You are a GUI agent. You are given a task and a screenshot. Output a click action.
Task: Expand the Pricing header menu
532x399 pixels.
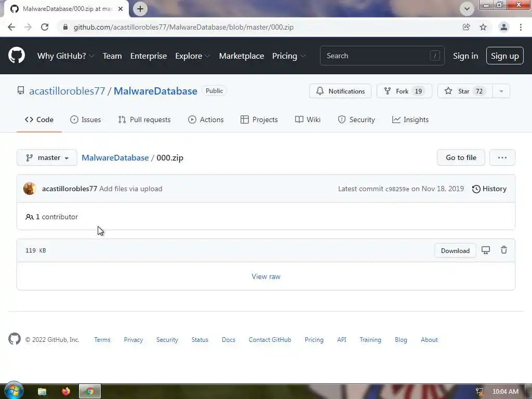[x=288, y=56]
